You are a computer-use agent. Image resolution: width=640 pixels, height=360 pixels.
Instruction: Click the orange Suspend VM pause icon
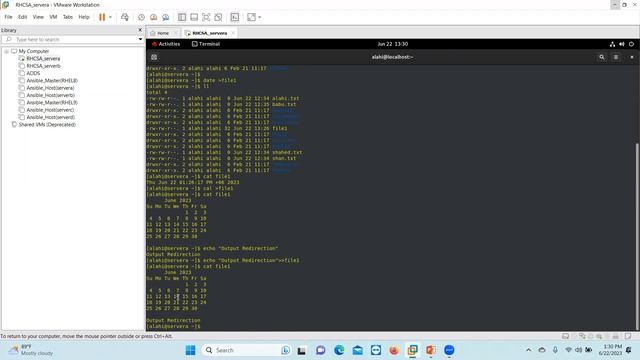tap(102, 17)
